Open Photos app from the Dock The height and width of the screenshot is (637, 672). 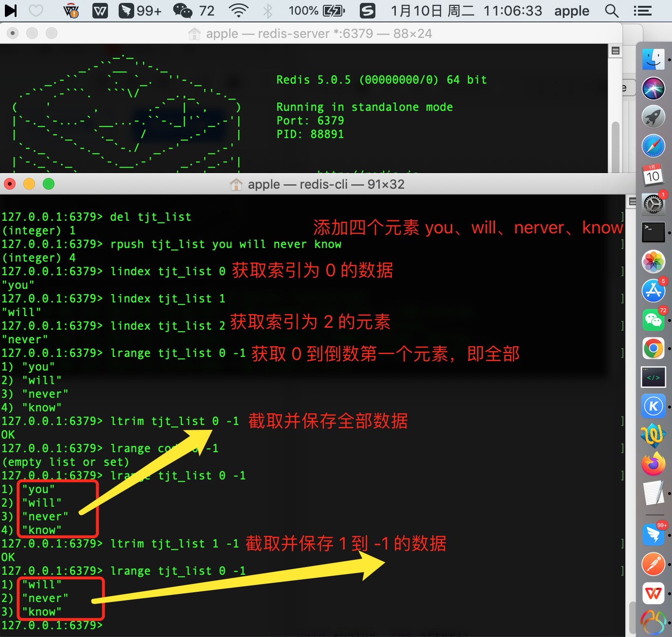coord(654,262)
